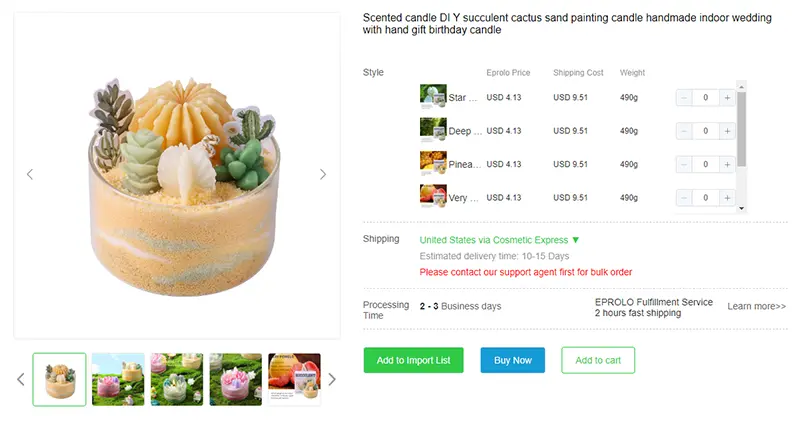Screen dimensions: 800x421
Task: Increase quantity for Very style
Action: (727, 197)
